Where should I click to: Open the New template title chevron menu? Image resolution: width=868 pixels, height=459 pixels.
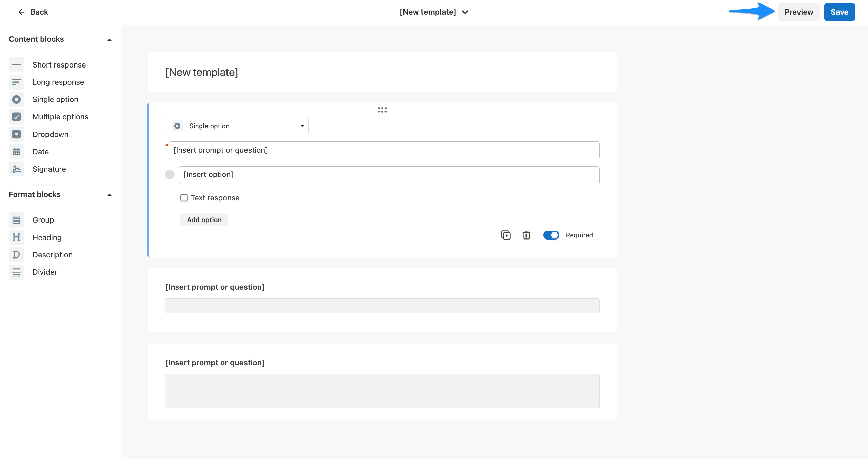465,12
